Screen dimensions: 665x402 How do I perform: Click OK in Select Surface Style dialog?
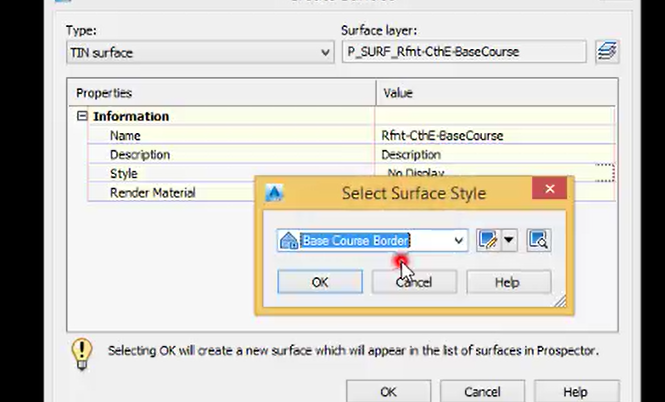[320, 282]
